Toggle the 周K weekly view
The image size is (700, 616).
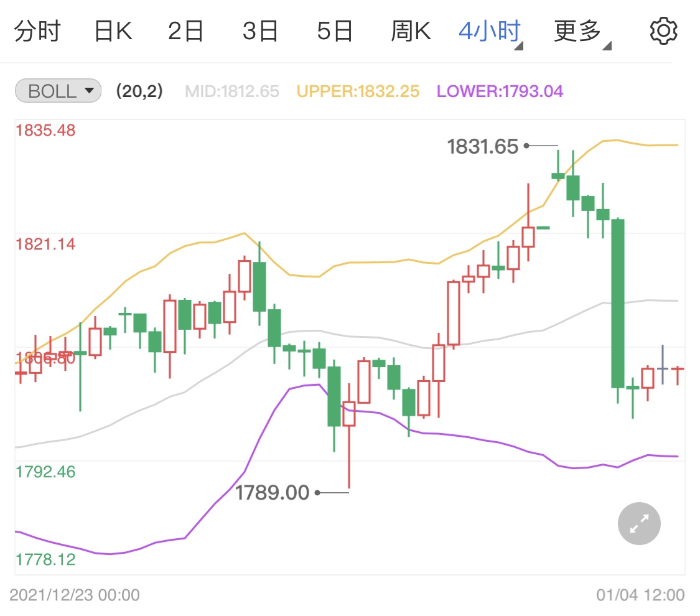pos(410,30)
